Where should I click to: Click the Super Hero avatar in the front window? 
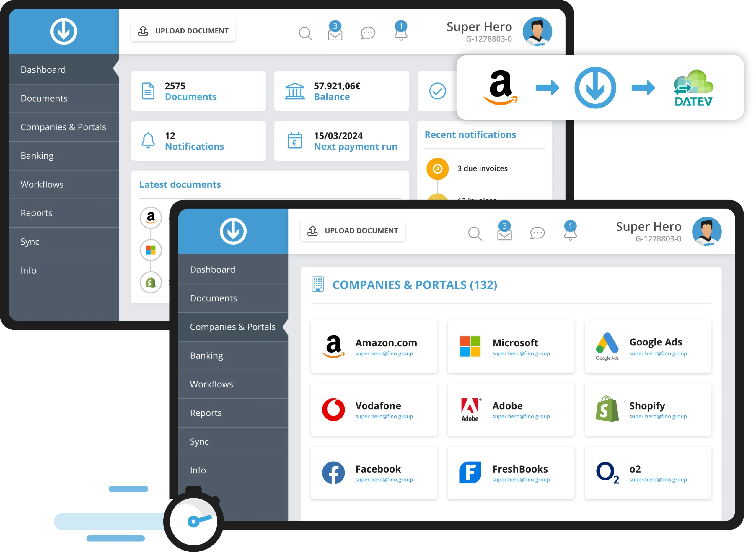tap(707, 232)
